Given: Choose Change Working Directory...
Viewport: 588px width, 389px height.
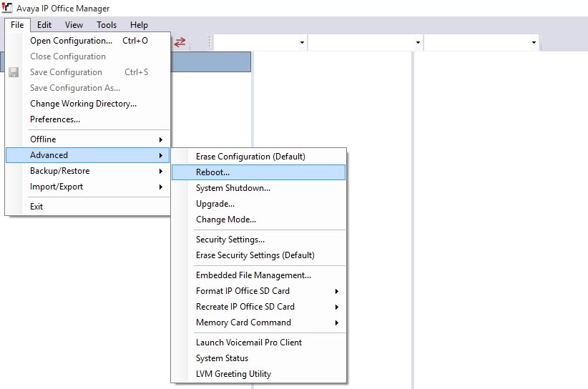Looking at the screenshot, I should pos(88,104).
